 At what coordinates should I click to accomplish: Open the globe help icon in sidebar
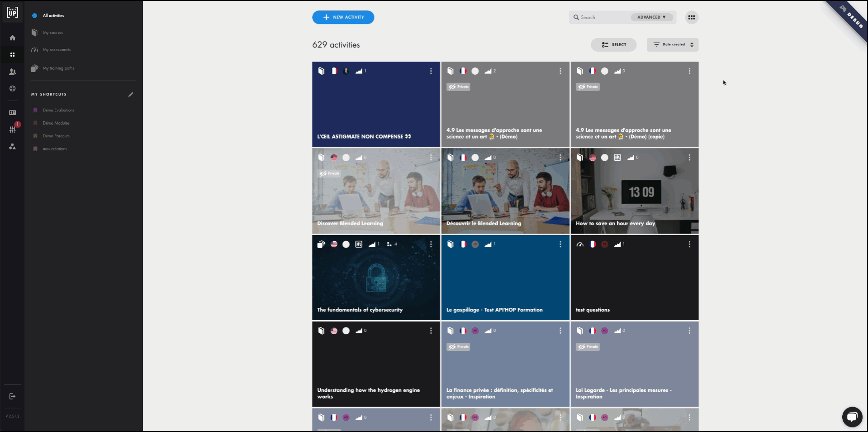coord(12,89)
